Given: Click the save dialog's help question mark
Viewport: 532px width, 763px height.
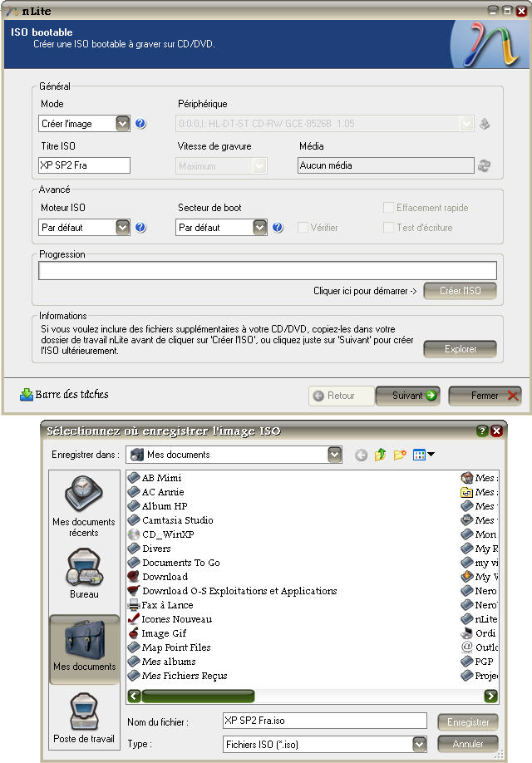Looking at the screenshot, I should [482, 431].
